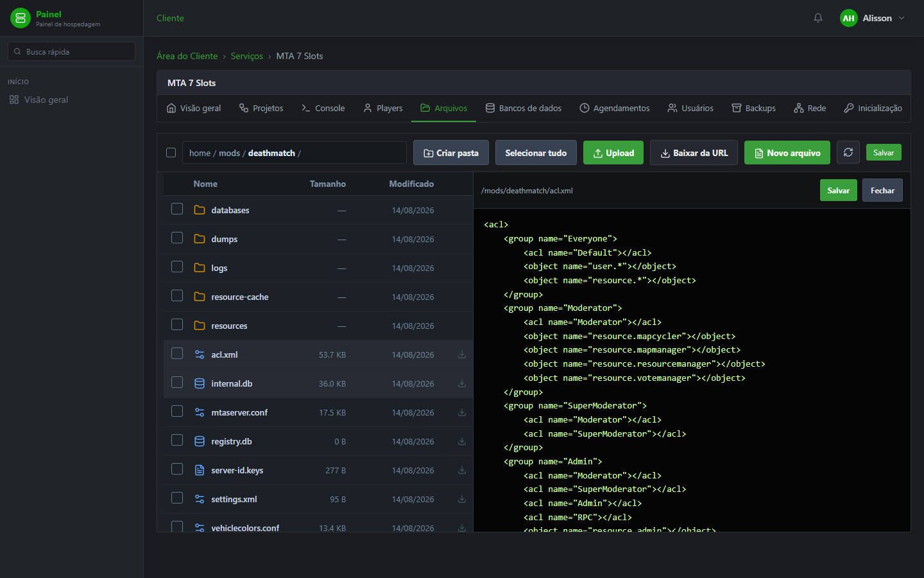Check the acl.xml checkbox
The image size is (924, 578).
pyautogui.click(x=177, y=353)
